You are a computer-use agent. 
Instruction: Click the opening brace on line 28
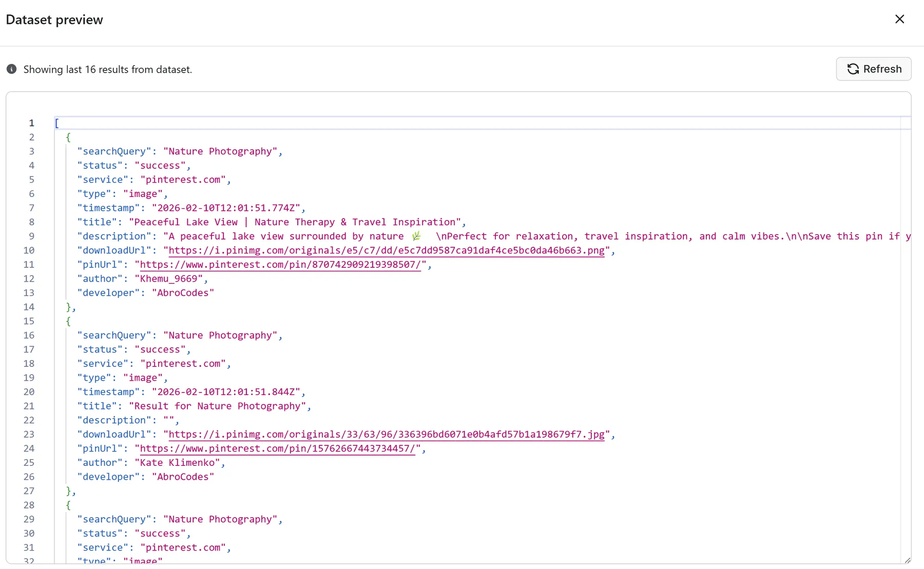(68, 505)
